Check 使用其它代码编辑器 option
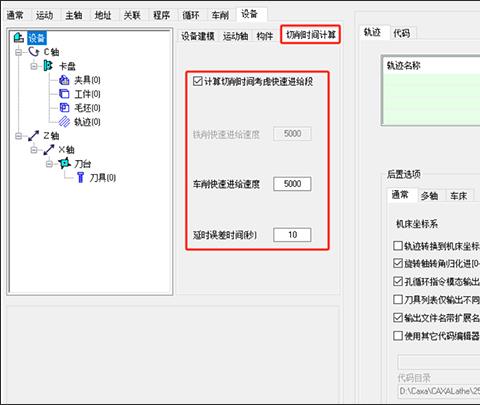480x405 pixels. coord(398,336)
